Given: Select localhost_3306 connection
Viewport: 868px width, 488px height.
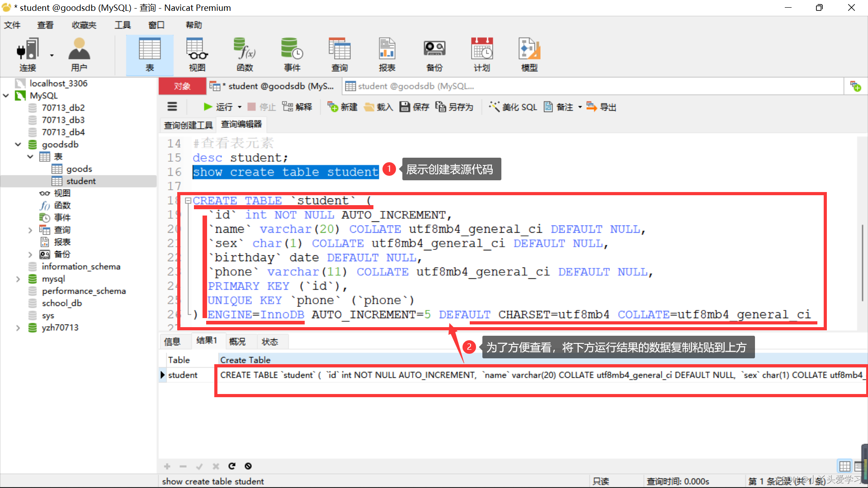Looking at the screenshot, I should (x=58, y=83).
